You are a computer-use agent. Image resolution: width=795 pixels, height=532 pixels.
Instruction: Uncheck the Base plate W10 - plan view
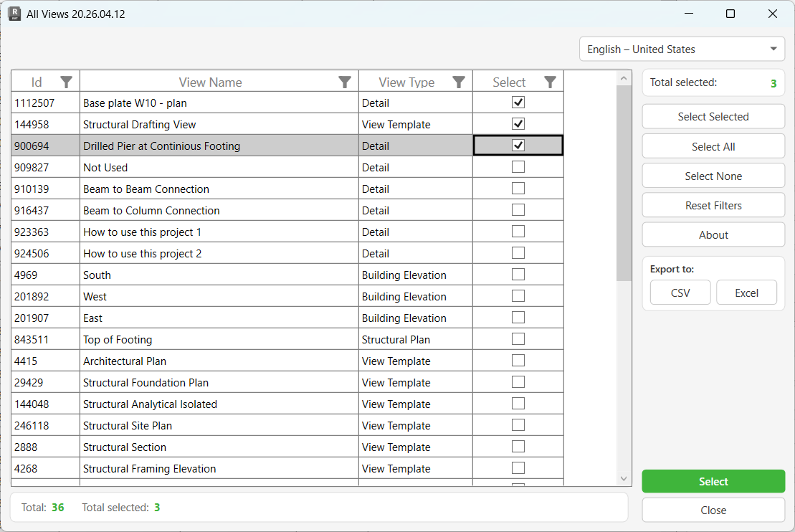pyautogui.click(x=518, y=102)
